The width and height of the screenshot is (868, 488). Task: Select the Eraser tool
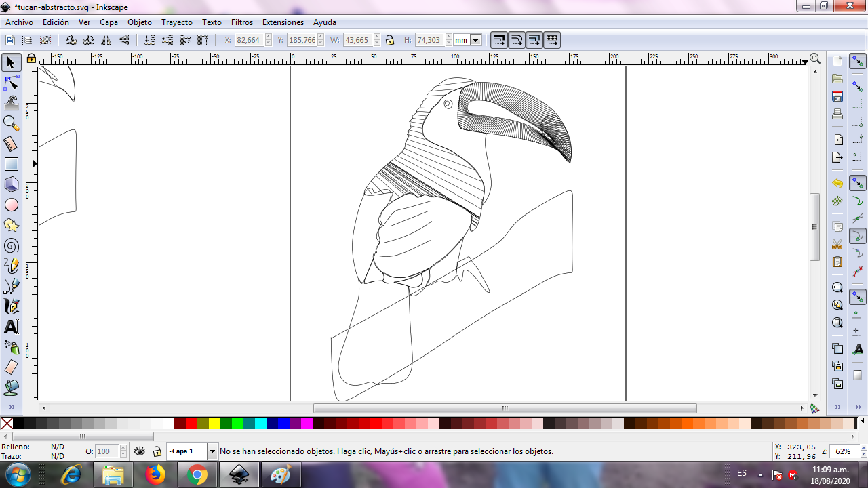pos(11,367)
